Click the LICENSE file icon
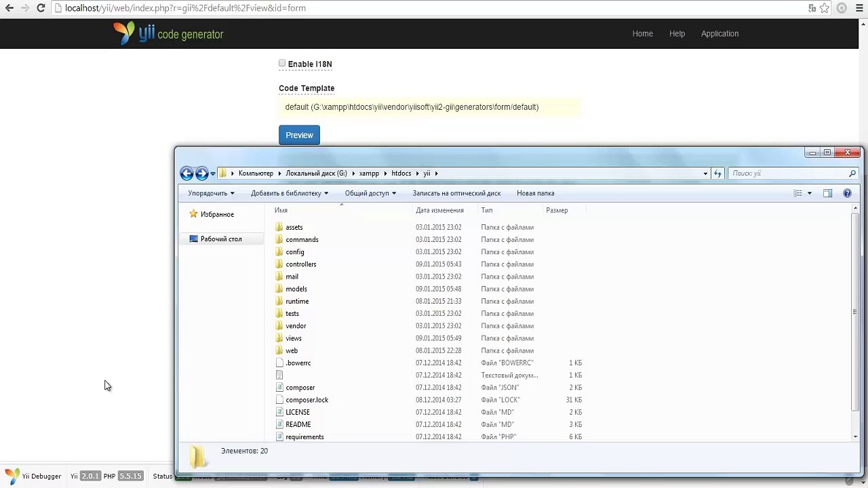This screenshot has height=488, width=868. pyautogui.click(x=279, y=412)
